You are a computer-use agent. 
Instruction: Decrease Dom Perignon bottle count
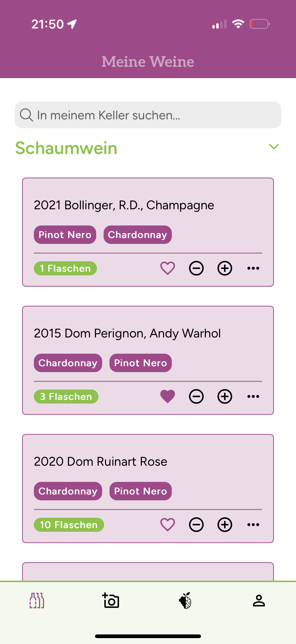coord(196,396)
